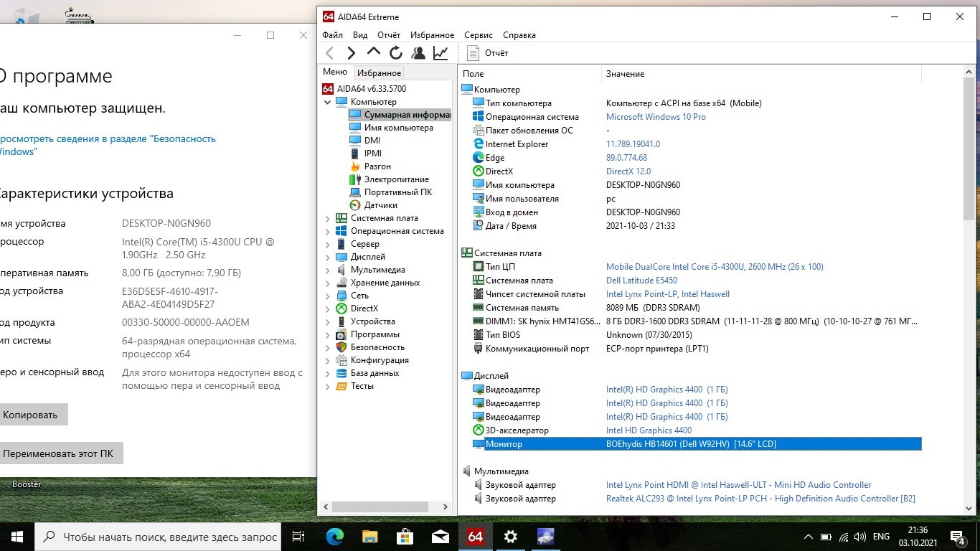Viewport: 980px width, 551px height.
Task: Open the Settings gear on taskbar
Action: click(510, 537)
